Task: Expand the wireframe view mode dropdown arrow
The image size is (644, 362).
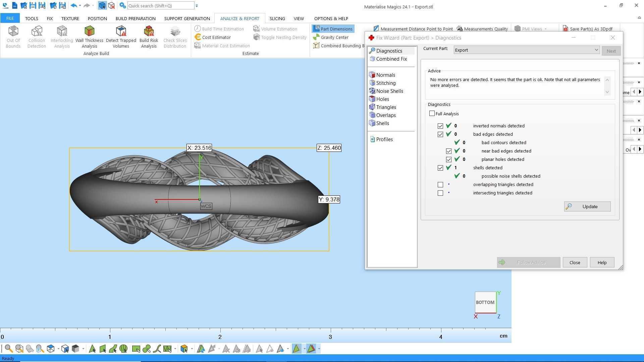Action: pyautogui.click(x=58, y=349)
